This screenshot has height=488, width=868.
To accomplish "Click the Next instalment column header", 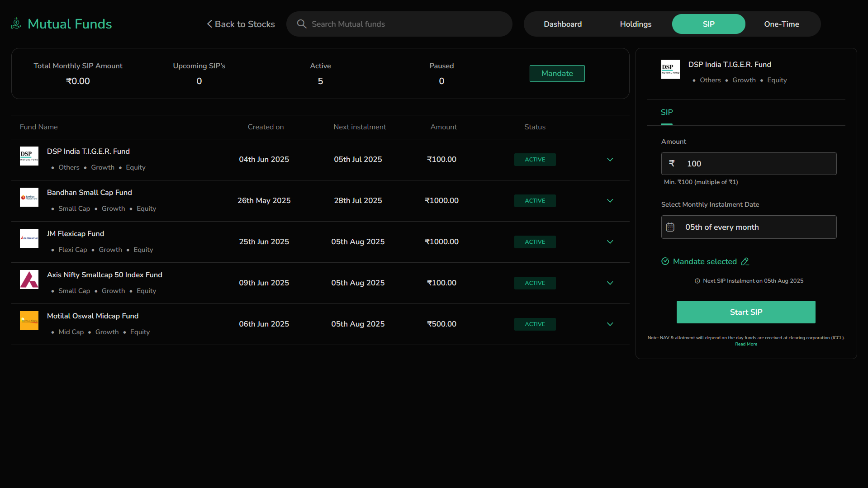I will (x=360, y=127).
